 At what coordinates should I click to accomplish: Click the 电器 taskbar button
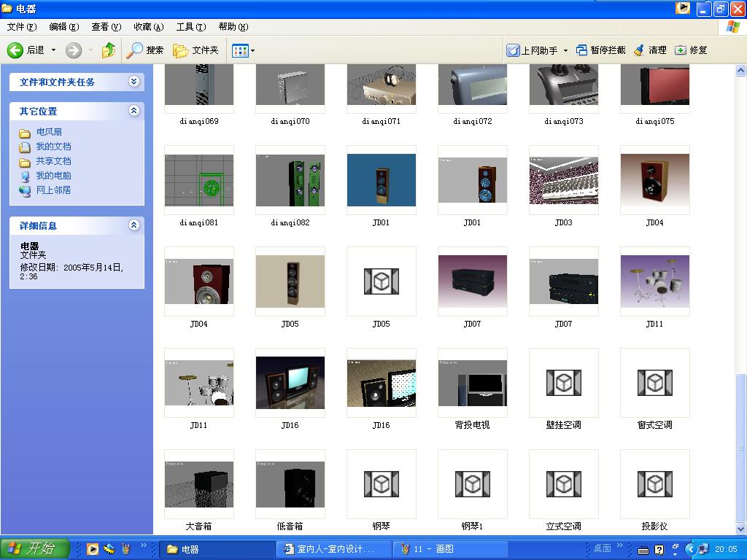[217, 549]
